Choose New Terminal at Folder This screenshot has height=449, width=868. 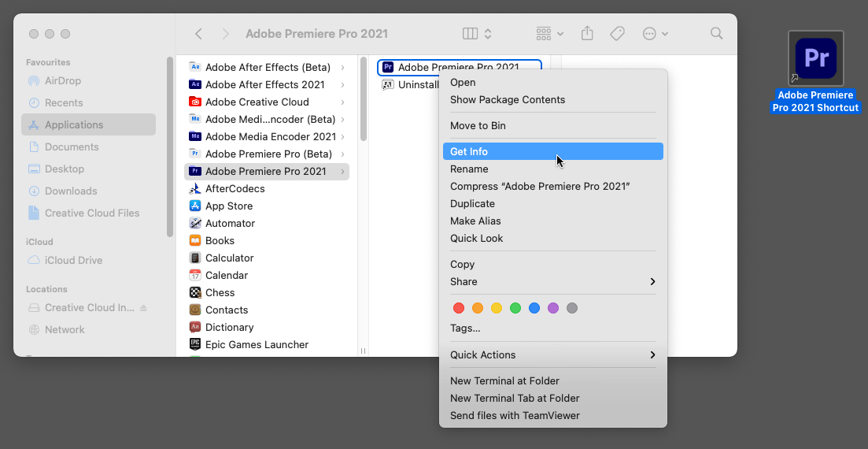click(x=553, y=380)
